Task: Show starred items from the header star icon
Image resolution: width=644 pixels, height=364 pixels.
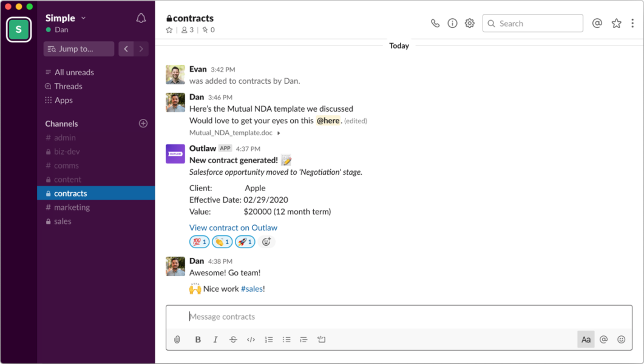Action: point(616,24)
